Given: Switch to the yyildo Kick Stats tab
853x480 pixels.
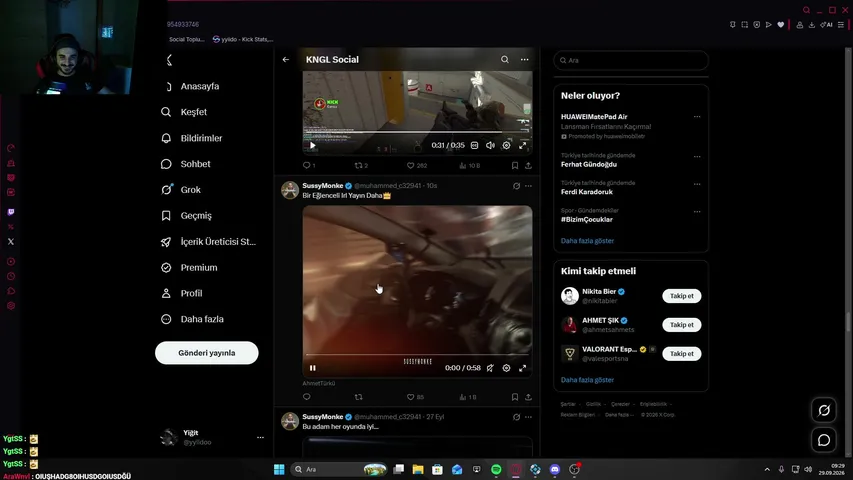Looking at the screenshot, I should pyautogui.click(x=243, y=39).
